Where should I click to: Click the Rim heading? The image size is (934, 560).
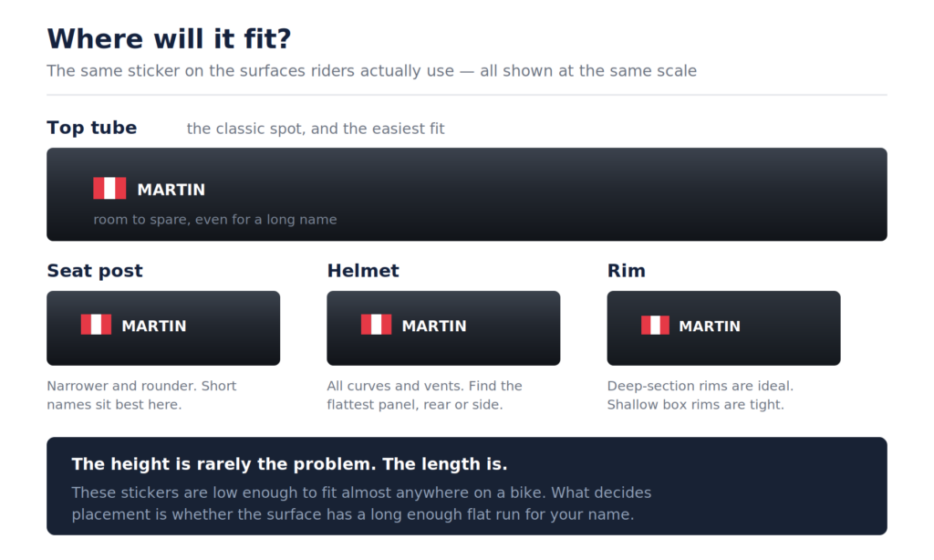tap(626, 271)
